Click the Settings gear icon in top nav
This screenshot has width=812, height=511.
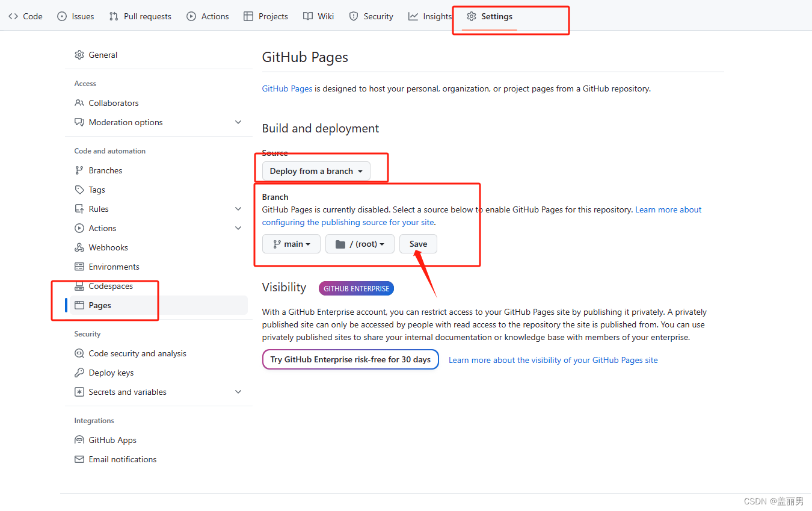pyautogui.click(x=472, y=16)
